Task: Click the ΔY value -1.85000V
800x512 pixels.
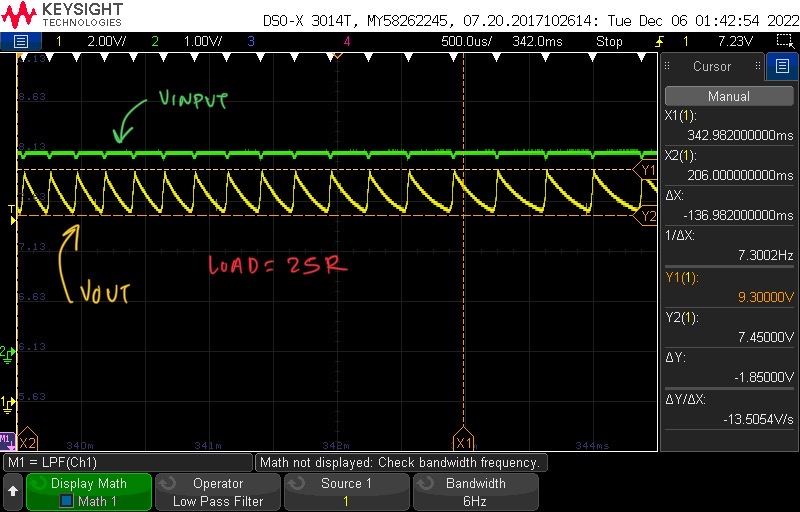Action: (764, 377)
